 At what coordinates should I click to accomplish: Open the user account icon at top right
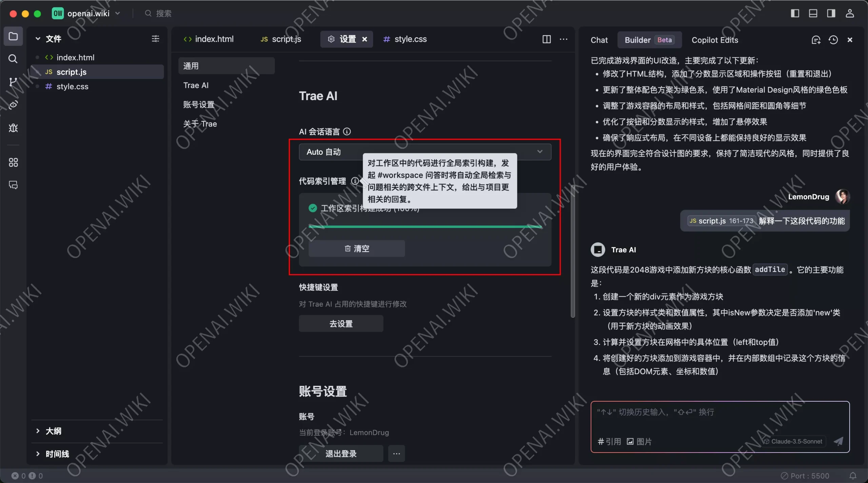(849, 13)
